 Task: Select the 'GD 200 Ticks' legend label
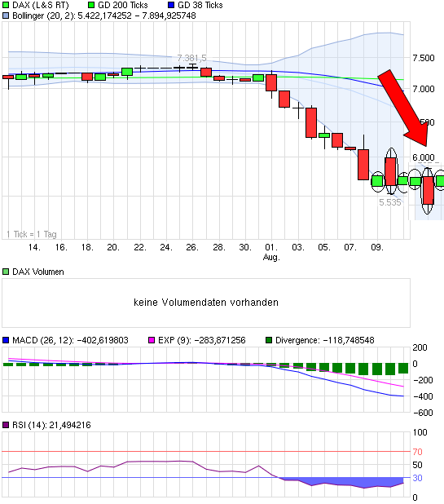[x=123, y=5]
